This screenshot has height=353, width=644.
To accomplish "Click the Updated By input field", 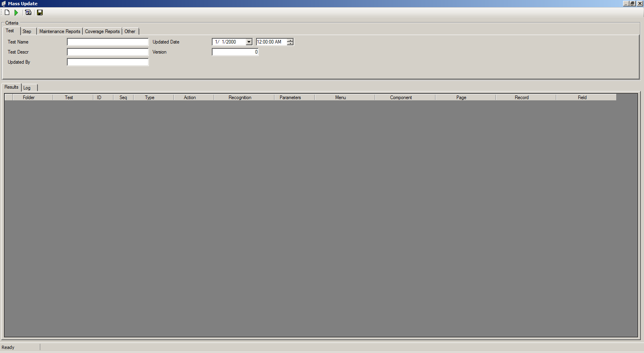I will [107, 62].
